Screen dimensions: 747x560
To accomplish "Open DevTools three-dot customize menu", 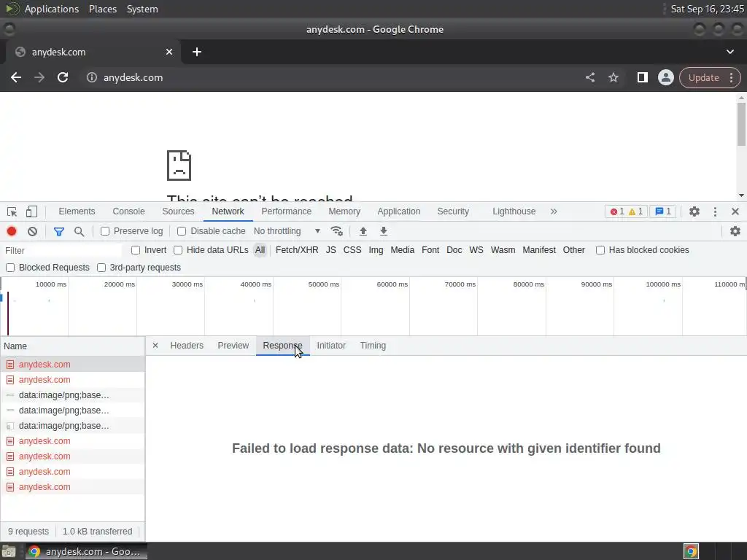I will [x=715, y=212].
